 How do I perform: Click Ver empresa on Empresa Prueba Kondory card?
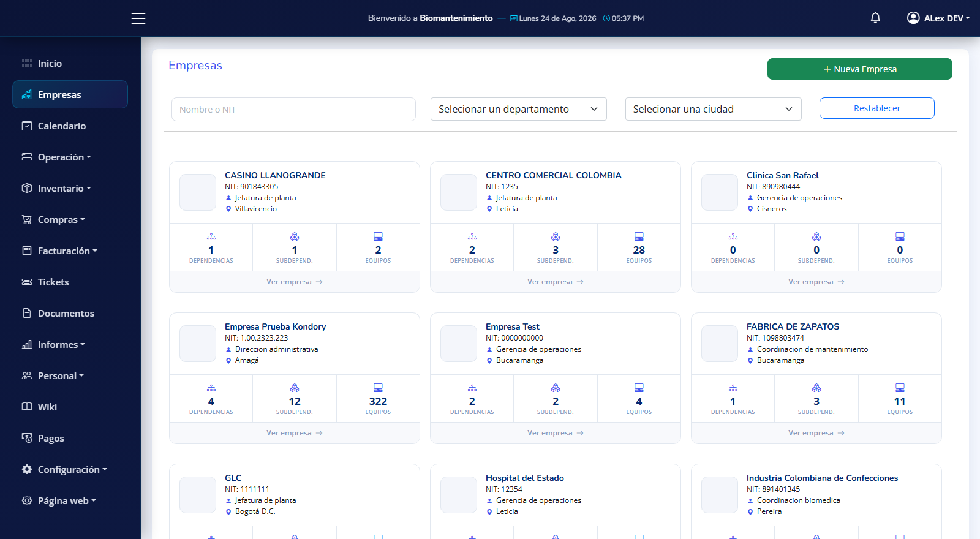click(x=295, y=433)
